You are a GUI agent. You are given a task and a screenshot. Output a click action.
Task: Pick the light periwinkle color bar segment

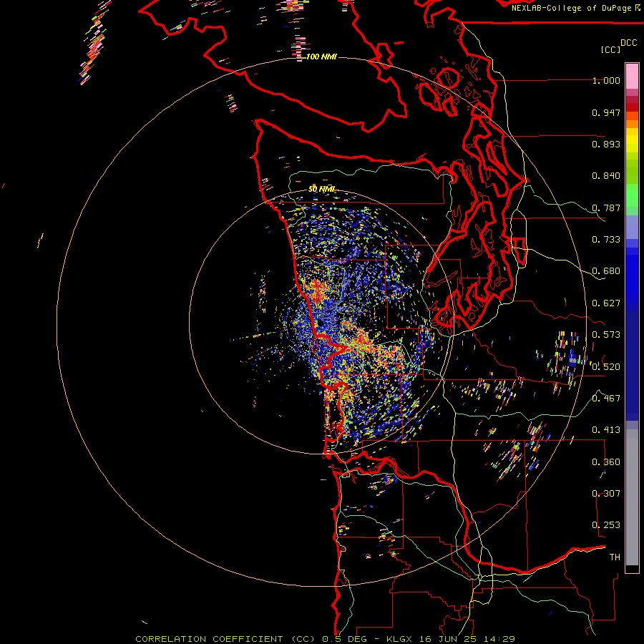tap(632, 227)
